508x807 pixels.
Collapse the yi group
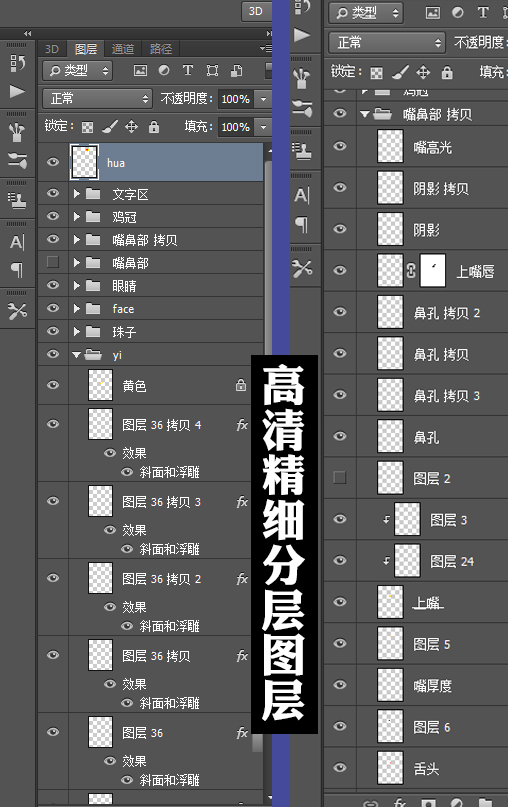77,355
